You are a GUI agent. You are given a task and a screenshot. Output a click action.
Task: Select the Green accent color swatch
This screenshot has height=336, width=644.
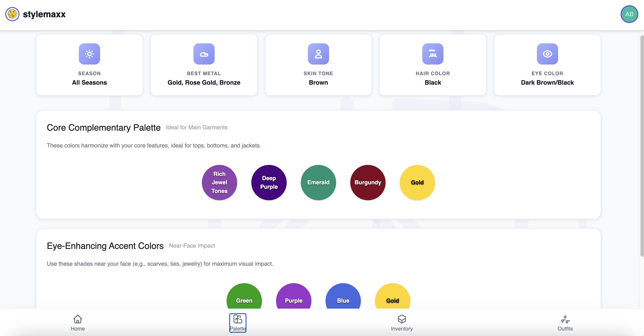tap(244, 298)
